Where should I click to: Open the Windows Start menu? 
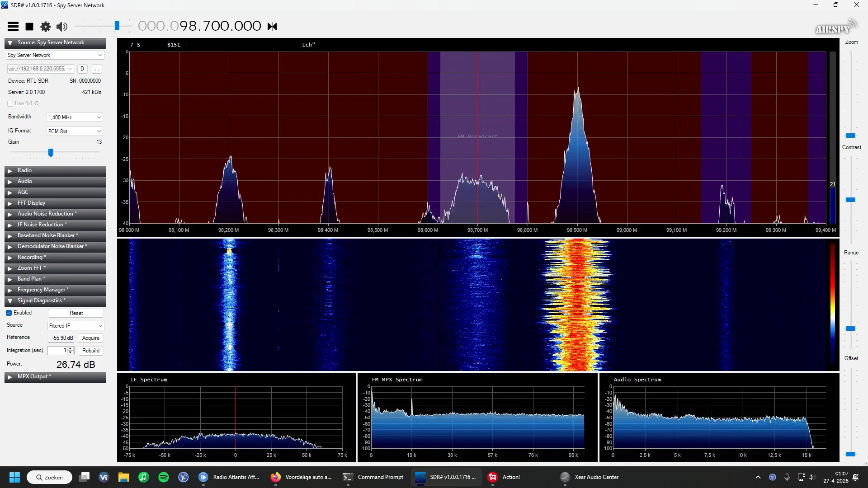[14, 477]
